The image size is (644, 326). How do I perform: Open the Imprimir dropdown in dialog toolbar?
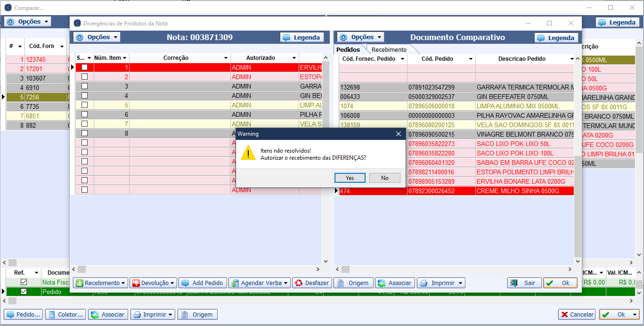(x=441, y=283)
